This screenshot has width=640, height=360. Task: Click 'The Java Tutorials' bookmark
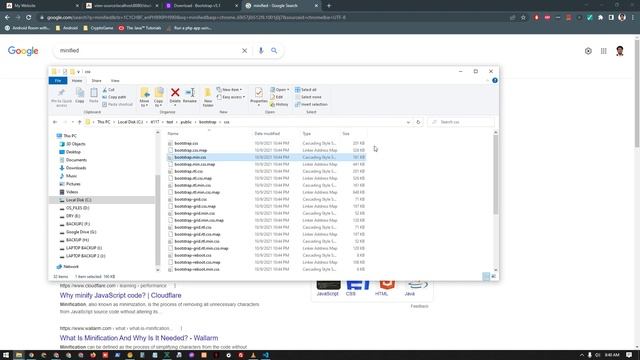coord(140,28)
